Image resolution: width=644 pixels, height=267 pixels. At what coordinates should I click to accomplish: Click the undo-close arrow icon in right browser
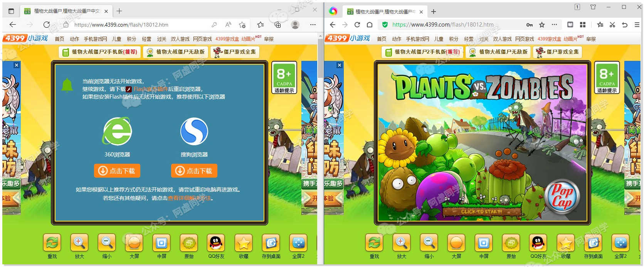point(625,25)
